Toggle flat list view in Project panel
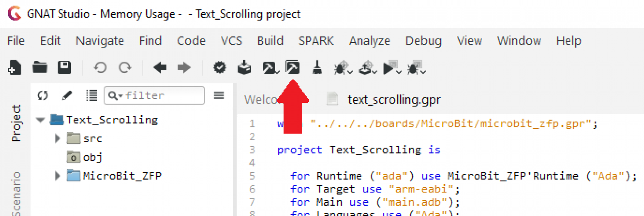 click(x=91, y=95)
